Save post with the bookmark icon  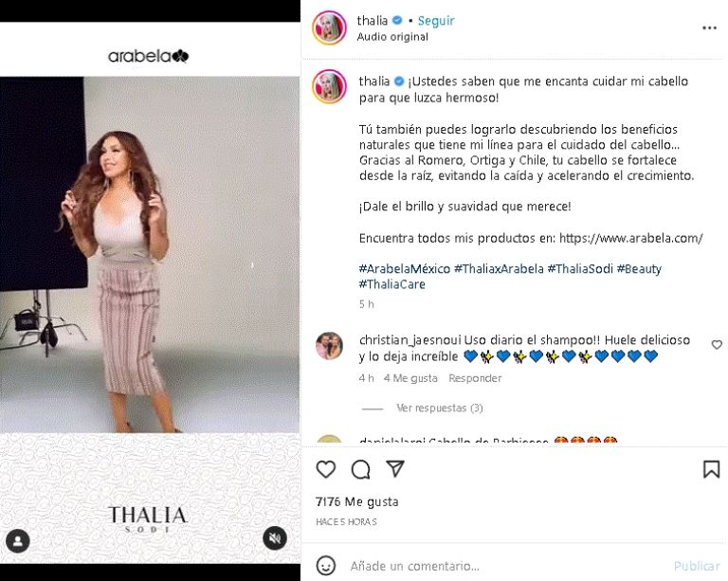click(x=711, y=469)
